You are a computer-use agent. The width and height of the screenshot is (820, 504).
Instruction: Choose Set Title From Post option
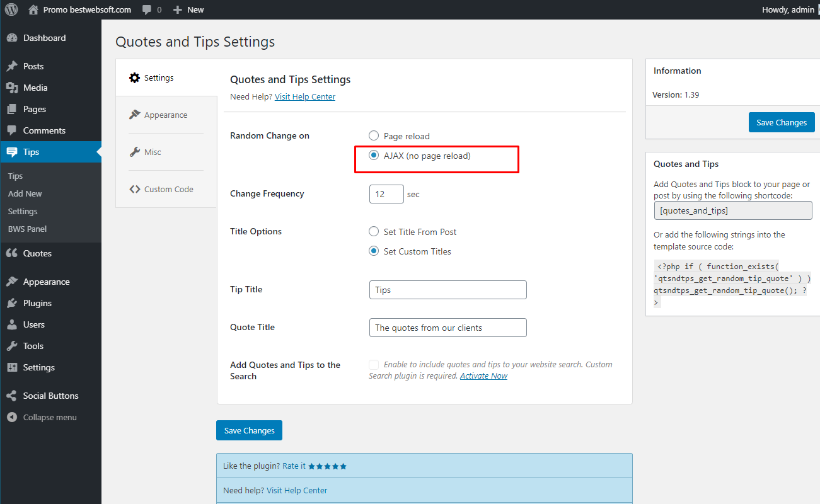pos(374,232)
